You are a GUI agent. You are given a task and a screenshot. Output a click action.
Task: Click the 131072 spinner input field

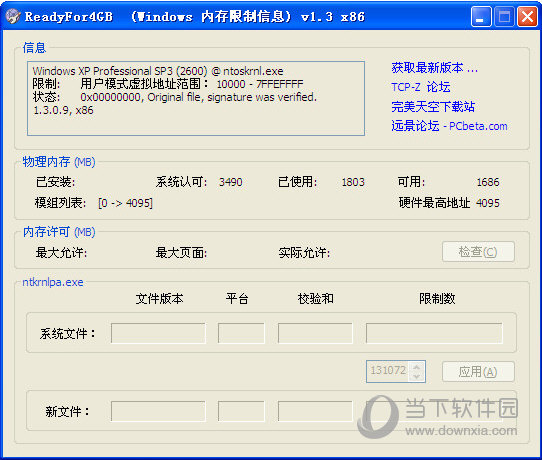point(388,372)
